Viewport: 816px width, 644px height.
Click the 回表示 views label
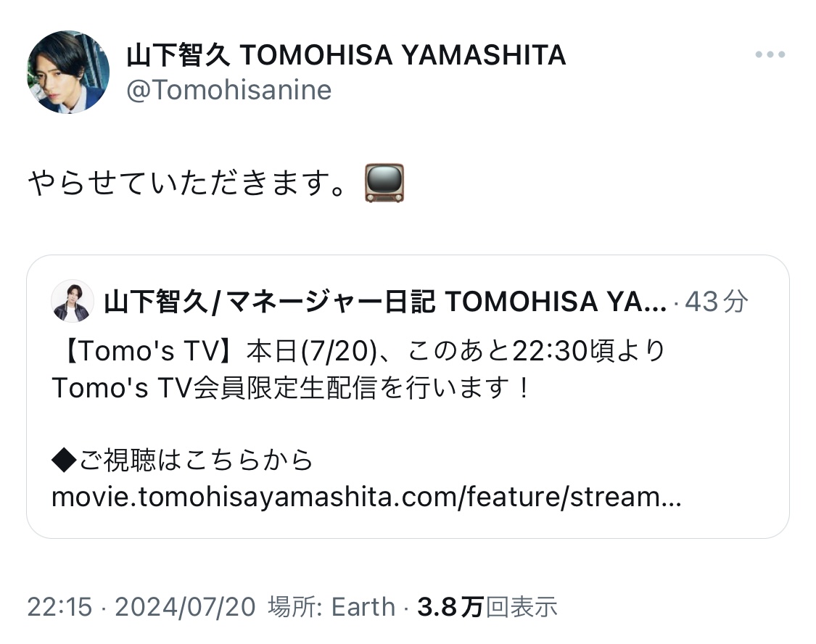point(521,606)
